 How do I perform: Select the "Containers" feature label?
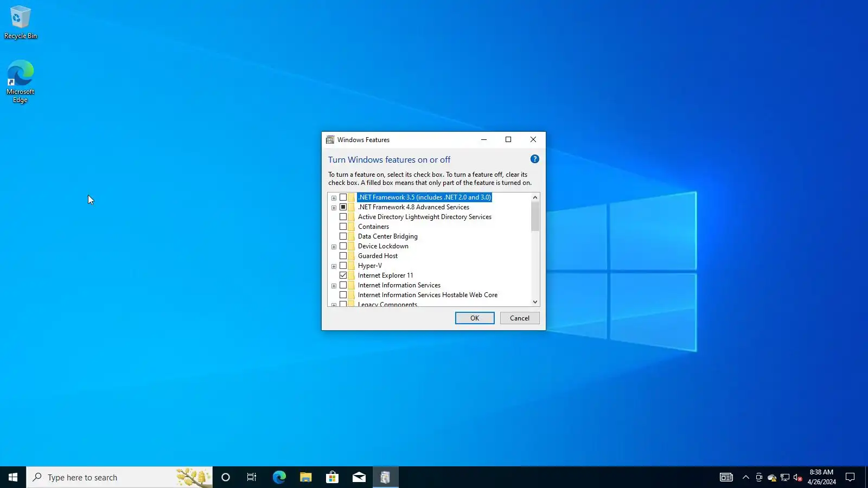(373, 227)
